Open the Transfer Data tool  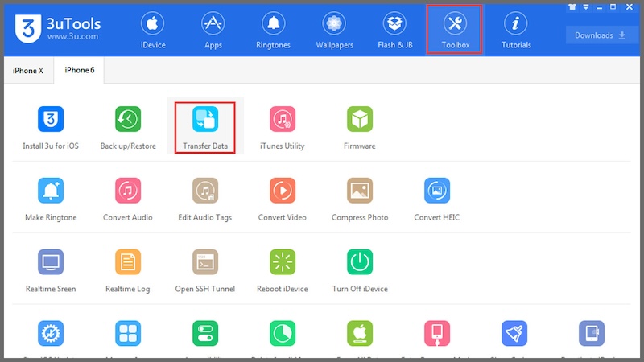tap(205, 128)
